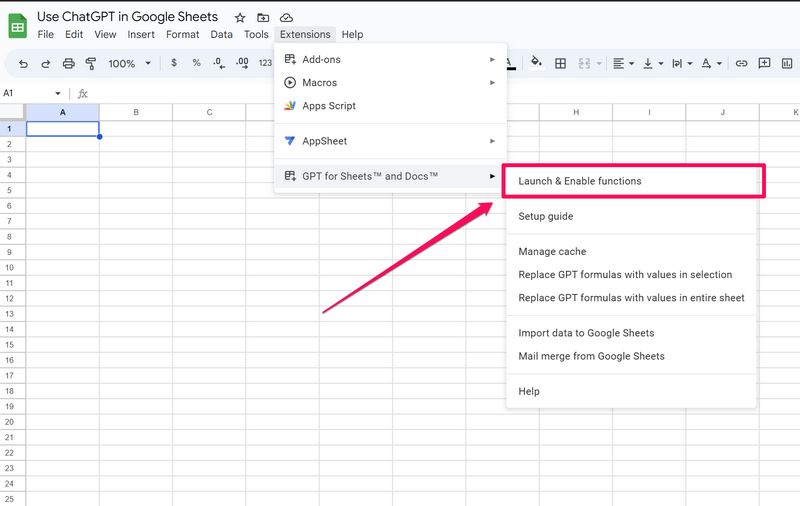
Task: Click the Insert link icon
Action: click(x=741, y=63)
